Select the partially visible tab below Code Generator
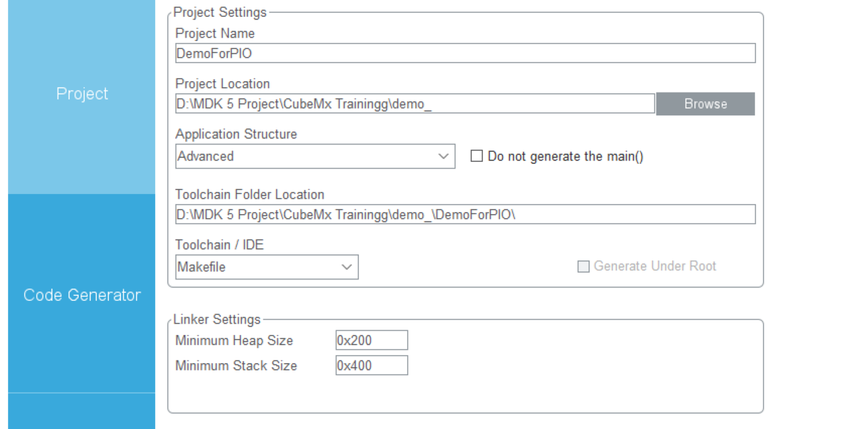Image resolution: width=868 pixels, height=429 pixels. 81,412
